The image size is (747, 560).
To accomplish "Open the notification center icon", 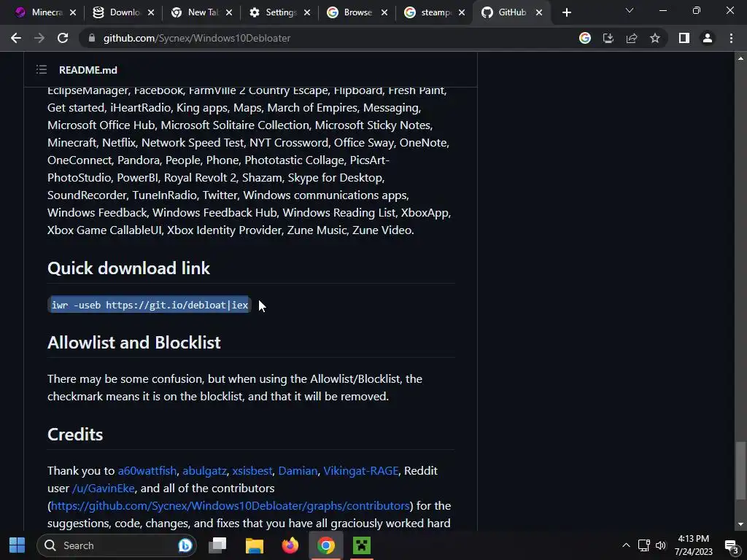I will point(731,546).
